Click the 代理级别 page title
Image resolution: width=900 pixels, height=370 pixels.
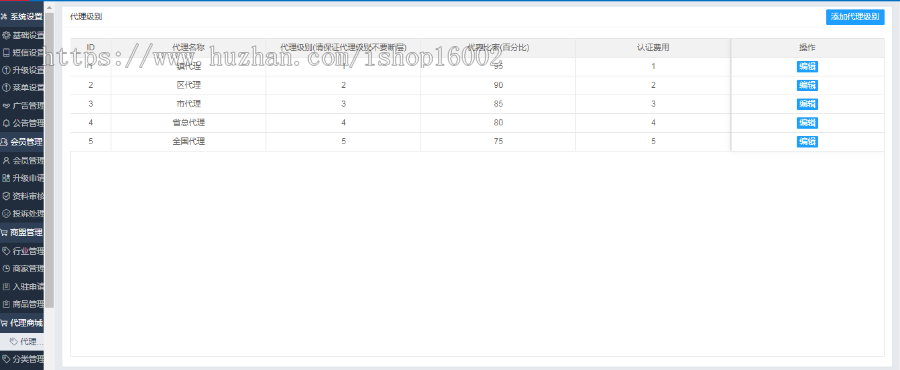click(x=86, y=17)
